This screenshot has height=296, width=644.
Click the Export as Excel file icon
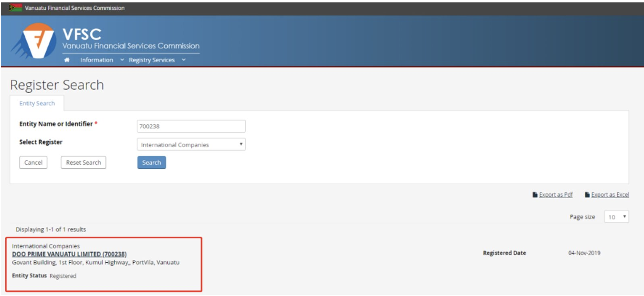tap(587, 195)
